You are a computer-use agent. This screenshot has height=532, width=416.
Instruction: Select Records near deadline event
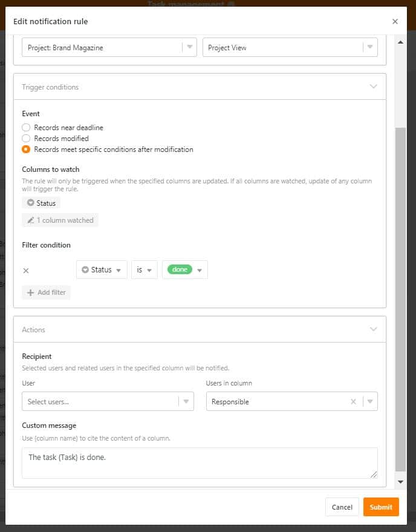[x=26, y=128]
